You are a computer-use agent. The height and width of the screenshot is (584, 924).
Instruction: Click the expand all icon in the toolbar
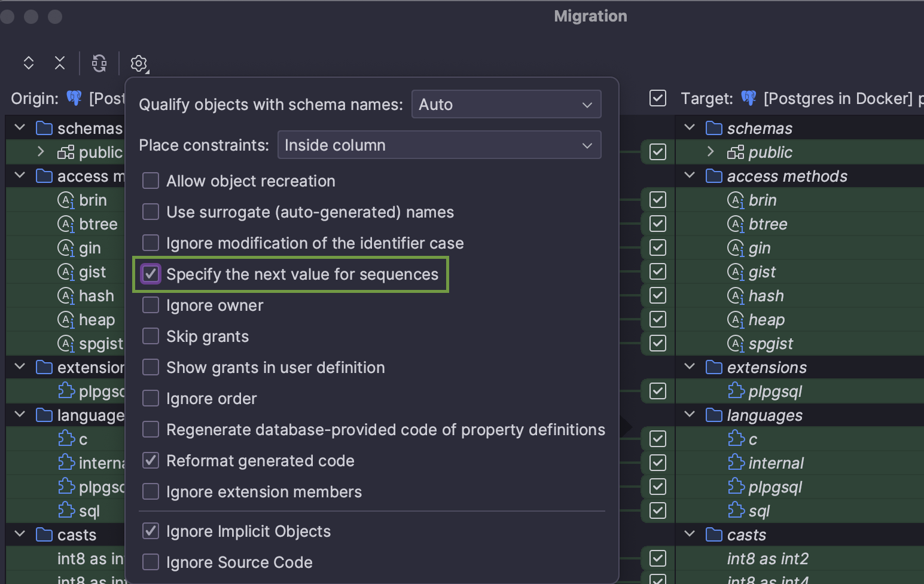(28, 63)
